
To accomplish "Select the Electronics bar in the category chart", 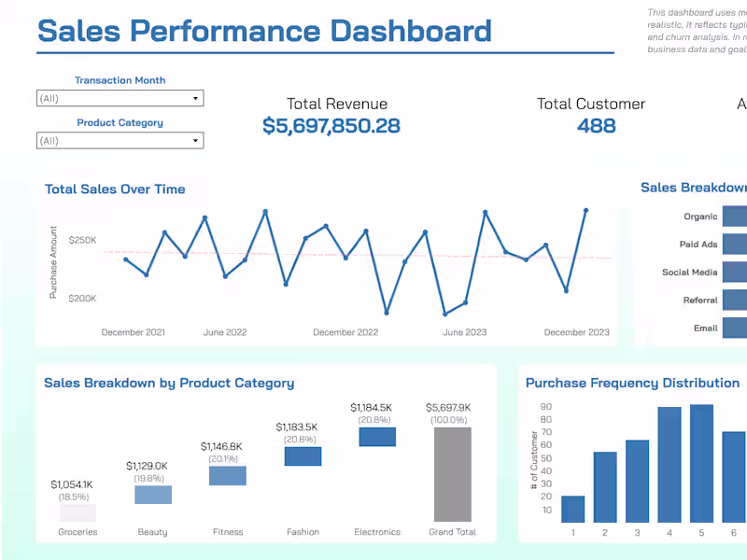I will point(377,437).
